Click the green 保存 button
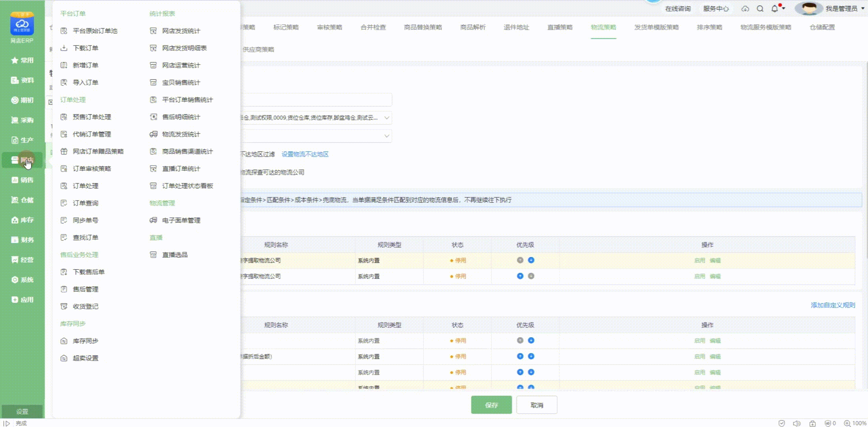 click(x=491, y=405)
